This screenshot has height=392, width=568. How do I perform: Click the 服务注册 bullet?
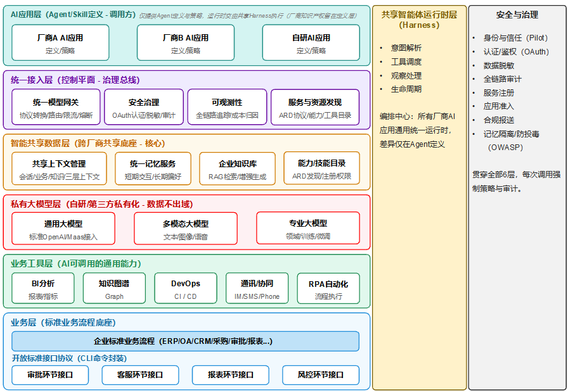pyautogui.click(x=499, y=92)
